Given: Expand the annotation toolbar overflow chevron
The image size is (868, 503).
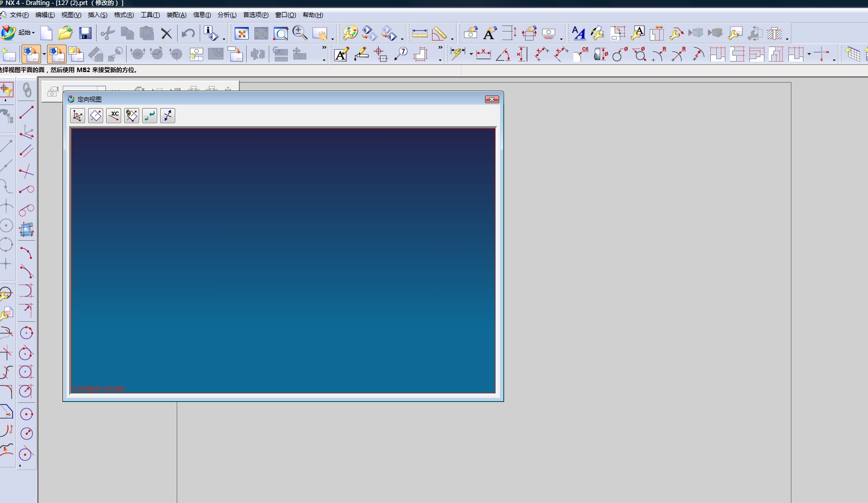Looking at the screenshot, I should click(x=440, y=48).
